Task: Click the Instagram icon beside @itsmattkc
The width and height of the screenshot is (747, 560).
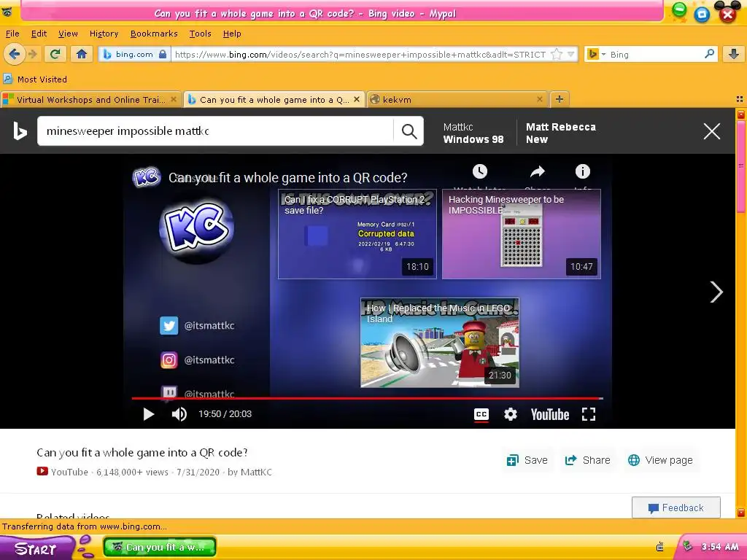Action: (x=169, y=360)
